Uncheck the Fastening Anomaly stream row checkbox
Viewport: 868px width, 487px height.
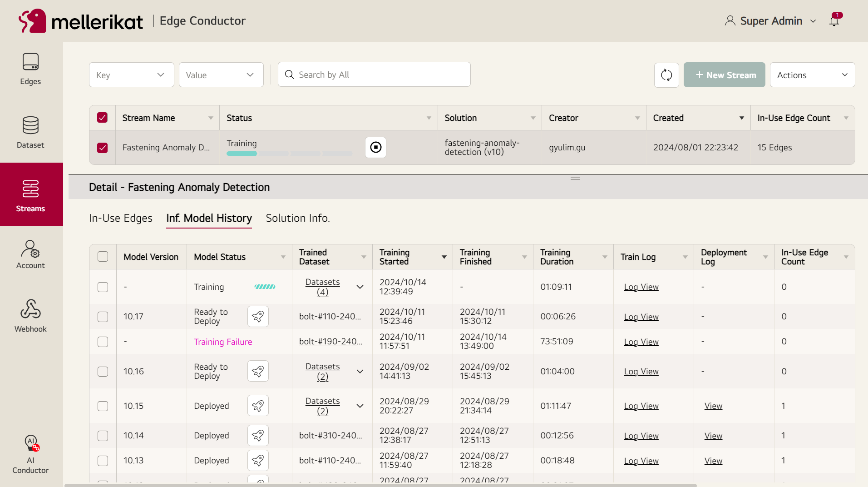[x=102, y=148]
